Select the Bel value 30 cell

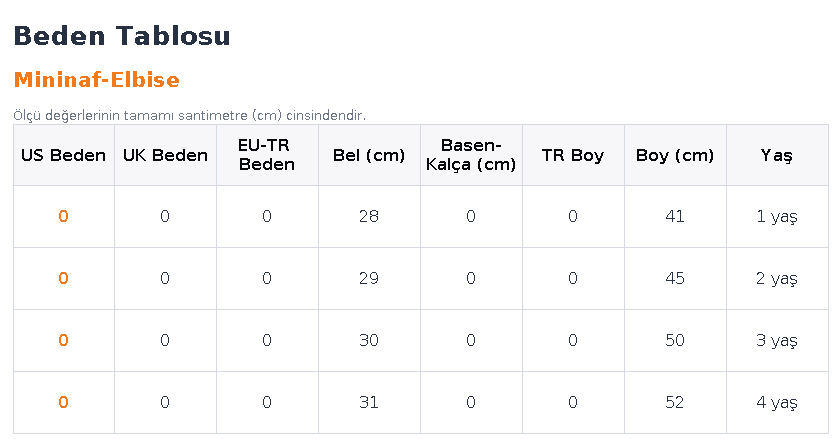click(x=369, y=340)
